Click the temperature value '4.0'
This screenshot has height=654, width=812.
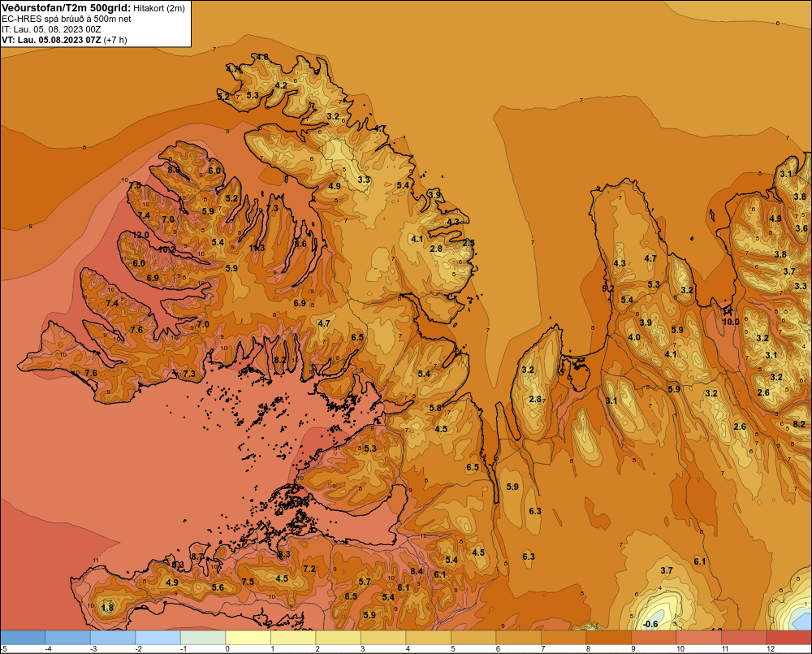(634, 337)
